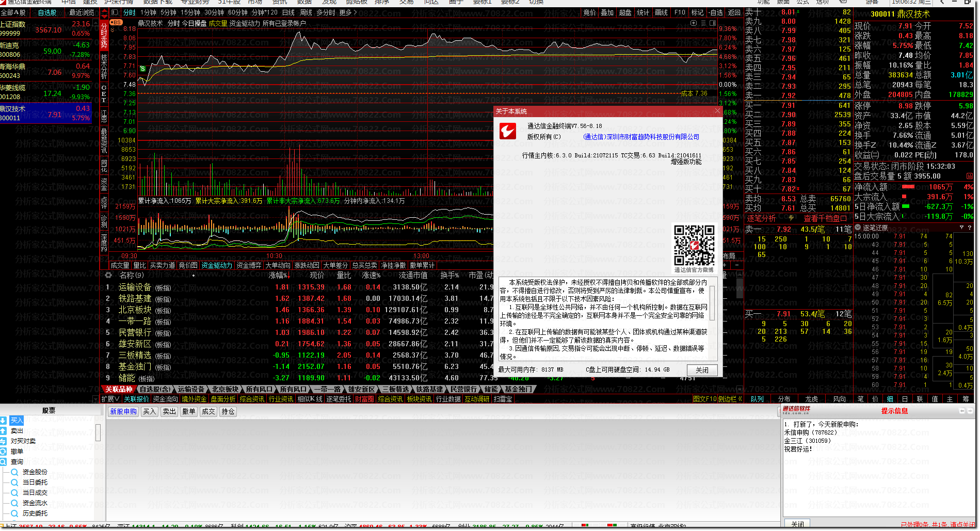Click the magnifier icon beside 资金股份
The width and height of the screenshot is (980, 531).
(14, 472)
